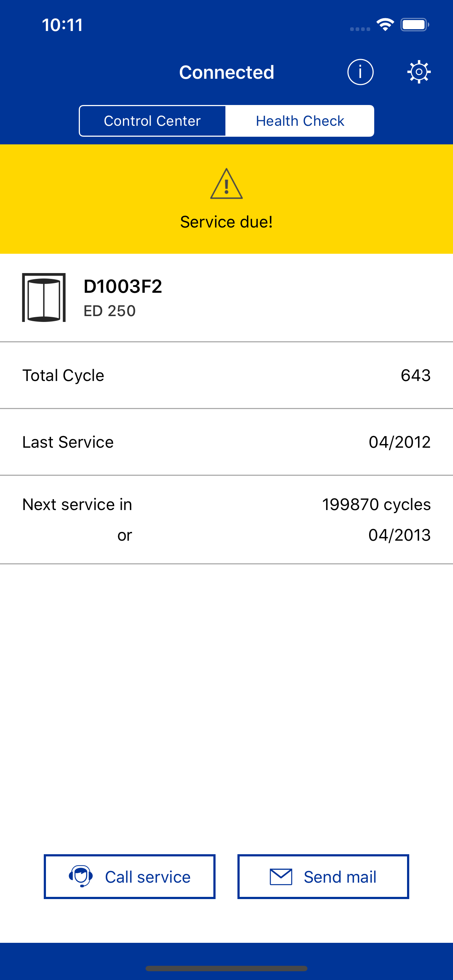The image size is (453, 980).
Task: Tap the Wi-Fi status icon
Action: (385, 25)
